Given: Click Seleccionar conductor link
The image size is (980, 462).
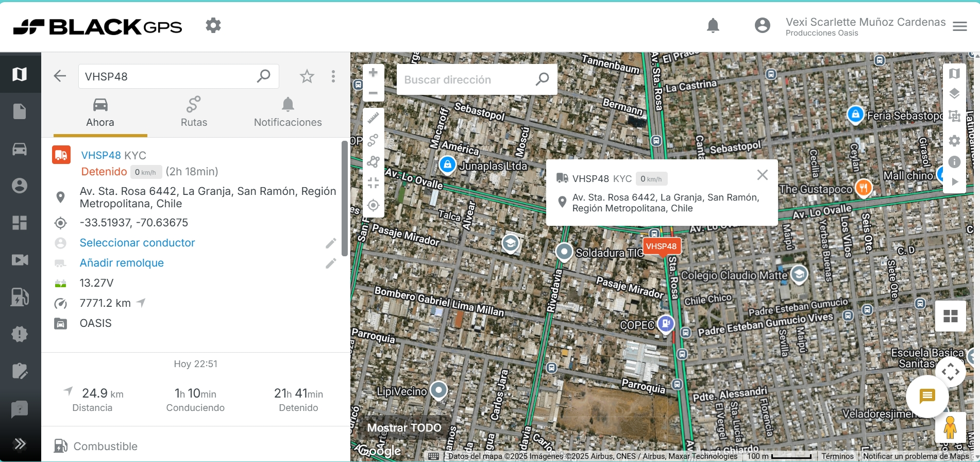Looking at the screenshot, I should tap(137, 243).
